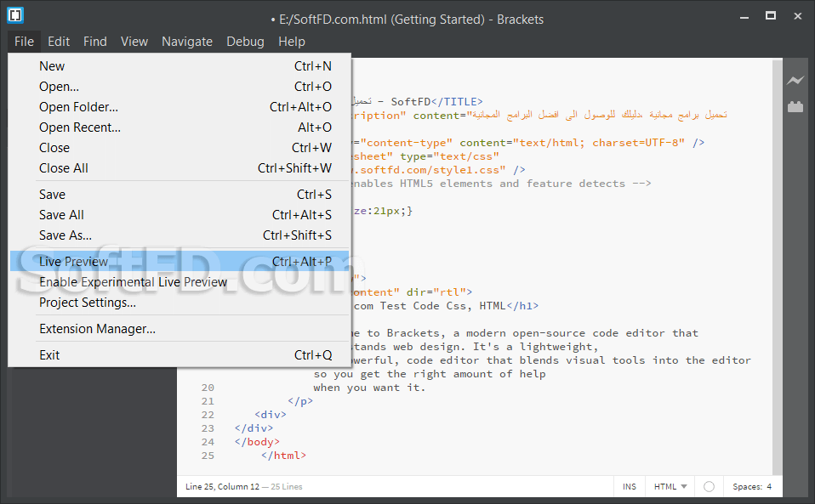This screenshot has height=504, width=815.
Task: Choose Exit from the File menu
Action: (x=180, y=355)
